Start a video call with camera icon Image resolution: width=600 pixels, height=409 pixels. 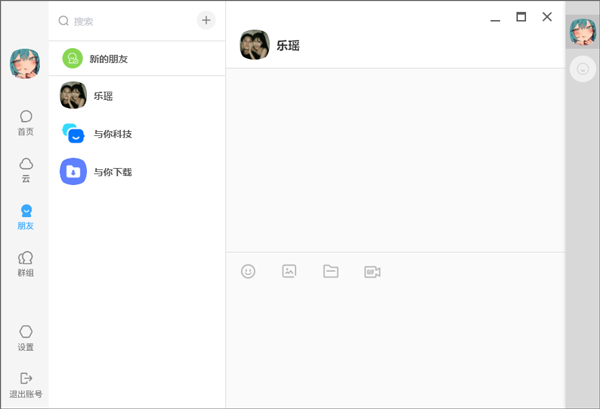(372, 272)
